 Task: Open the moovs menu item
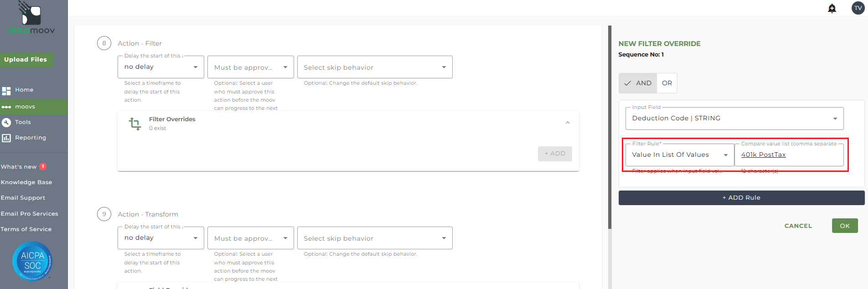(25, 107)
